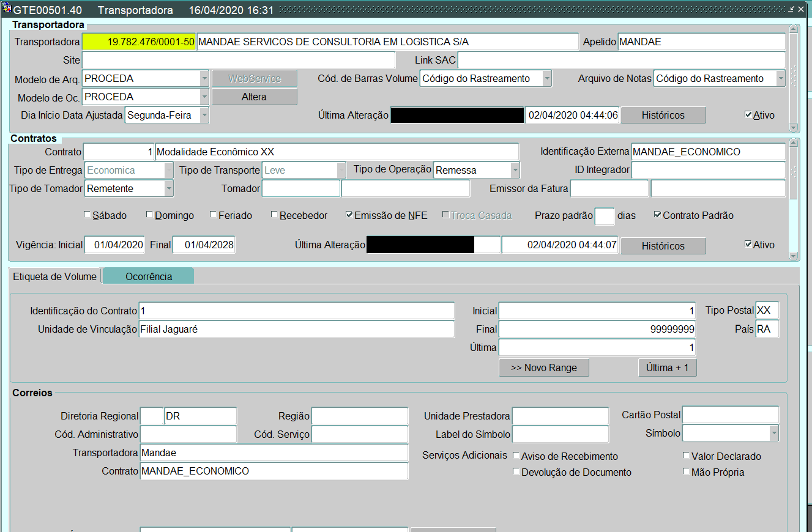Expand the Tipo de Tomador dropdown

click(169, 189)
